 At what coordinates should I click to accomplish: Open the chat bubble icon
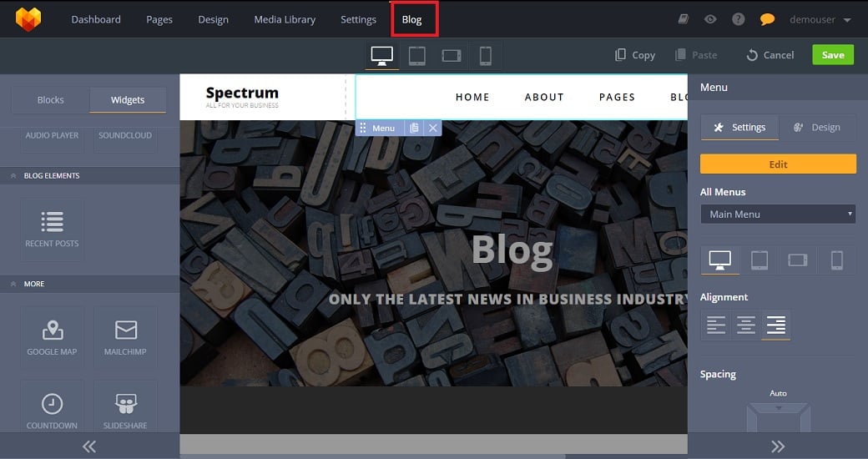coord(767,19)
